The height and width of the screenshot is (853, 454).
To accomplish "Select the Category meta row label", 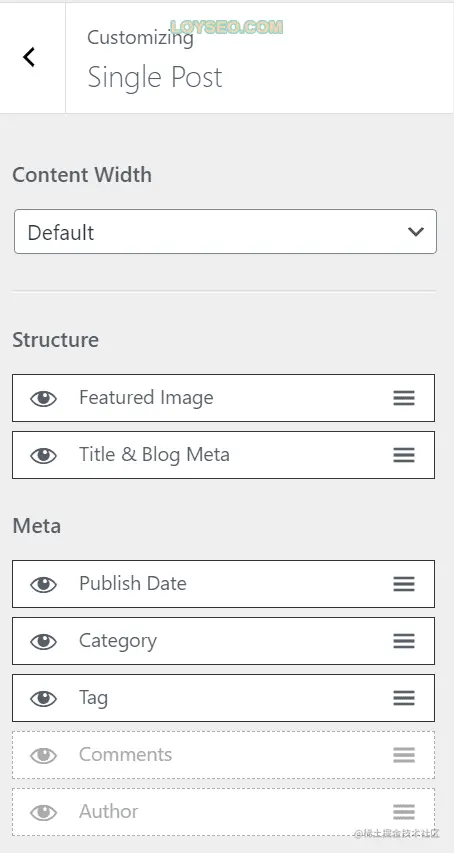I will (x=118, y=641).
